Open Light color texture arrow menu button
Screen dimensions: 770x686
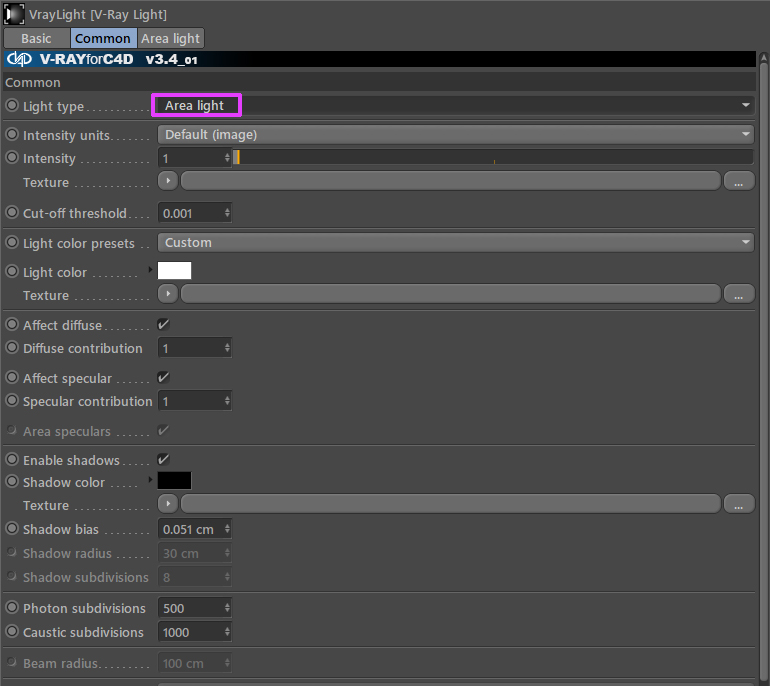[x=168, y=294]
